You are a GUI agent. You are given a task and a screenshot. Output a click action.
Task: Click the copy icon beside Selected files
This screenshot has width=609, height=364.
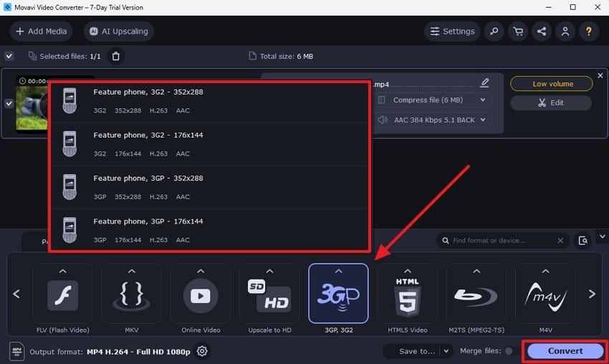(x=32, y=56)
